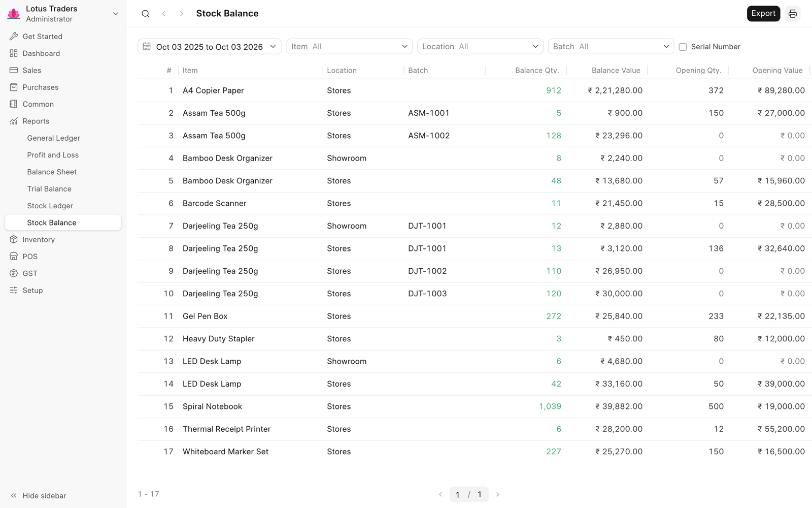Screen dimensions: 812x508
Task: Open the Location filter dropdown
Action: pyautogui.click(x=480, y=47)
